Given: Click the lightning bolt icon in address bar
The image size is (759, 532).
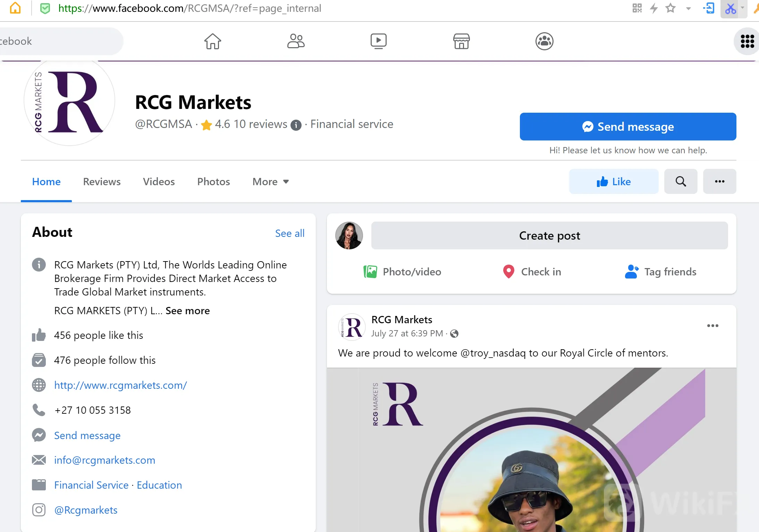Looking at the screenshot, I should click(654, 8).
